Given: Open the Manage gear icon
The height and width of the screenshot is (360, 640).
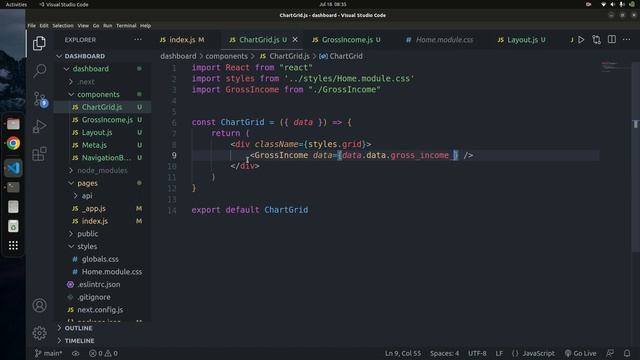Looking at the screenshot, I should 39,333.
